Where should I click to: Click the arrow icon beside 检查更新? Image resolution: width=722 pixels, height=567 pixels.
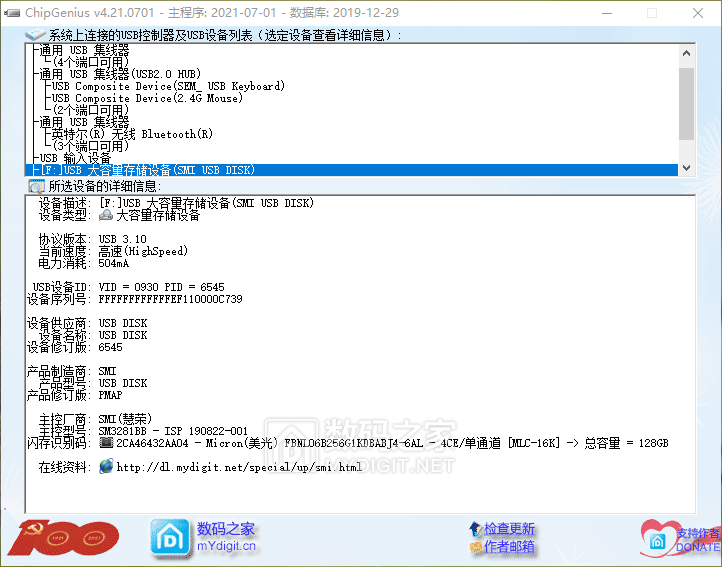(475, 529)
